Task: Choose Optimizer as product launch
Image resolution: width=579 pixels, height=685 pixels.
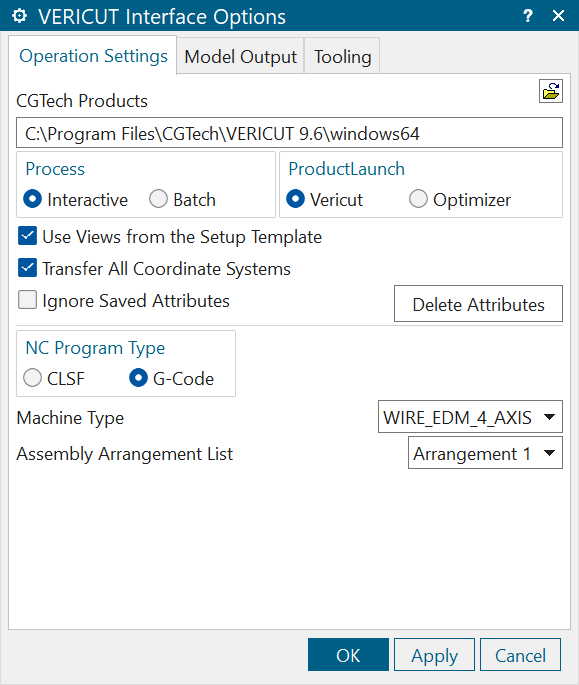Action: 460,200
